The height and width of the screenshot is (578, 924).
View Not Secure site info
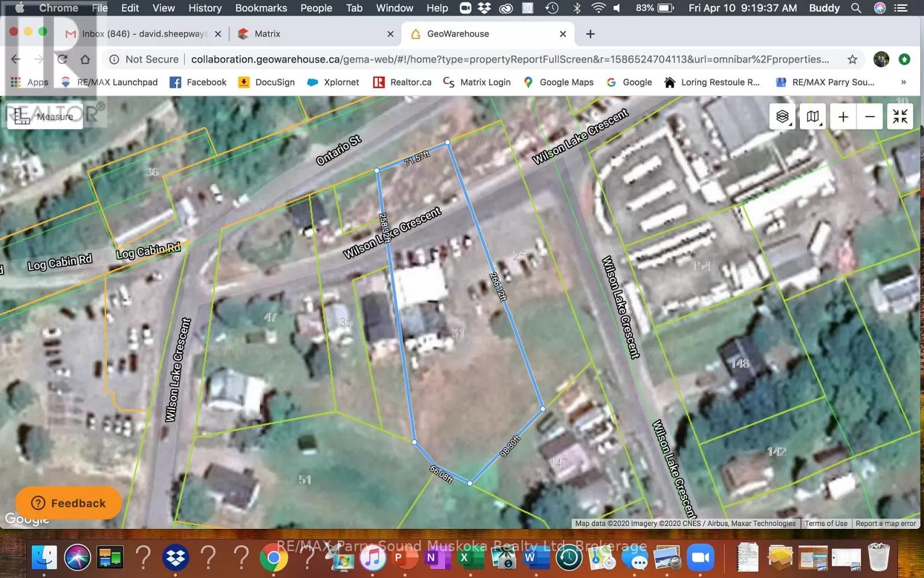tap(144, 60)
